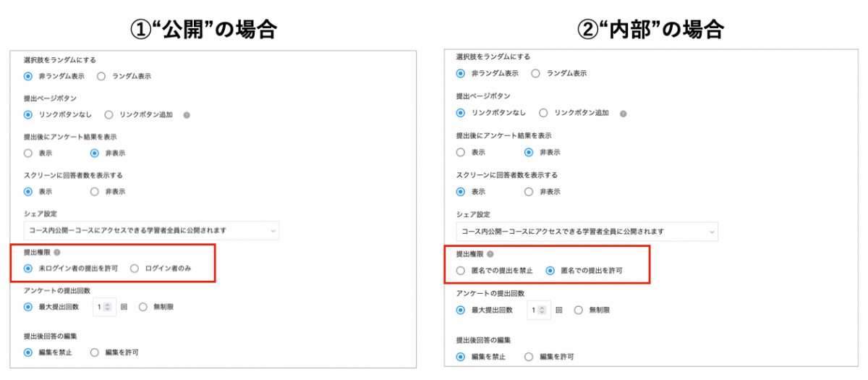Click help icon beside リンクボタン追加 in 内部 panel

623,114
